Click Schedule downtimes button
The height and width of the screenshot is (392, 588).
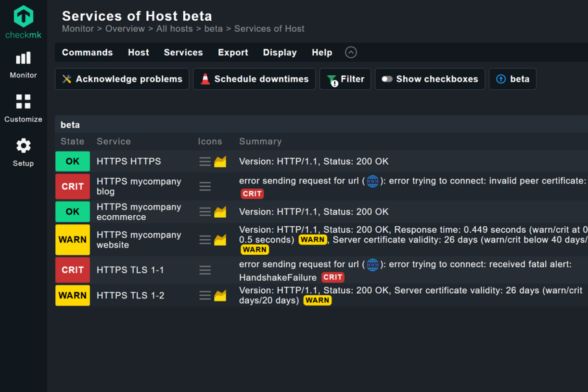[x=254, y=79]
